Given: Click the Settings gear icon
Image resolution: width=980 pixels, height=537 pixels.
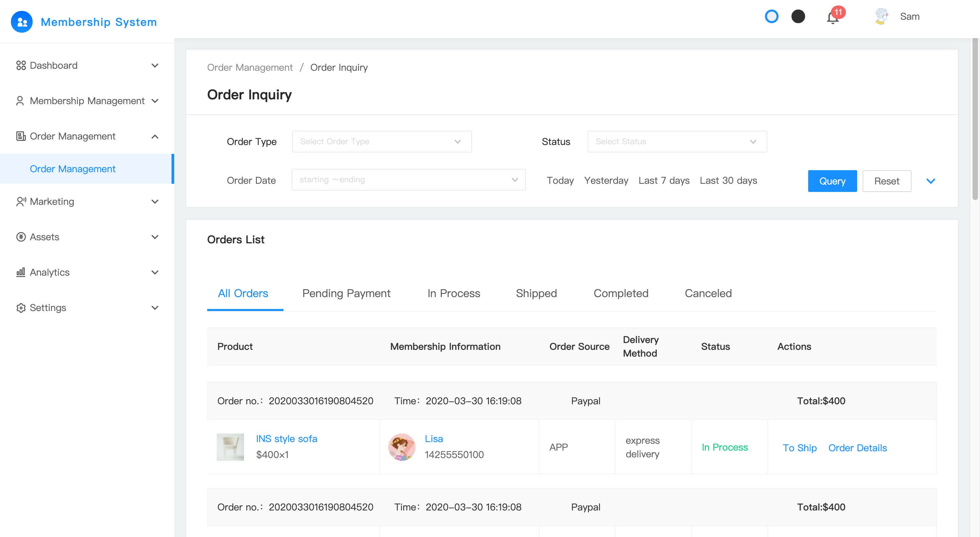Looking at the screenshot, I should pyautogui.click(x=21, y=308).
